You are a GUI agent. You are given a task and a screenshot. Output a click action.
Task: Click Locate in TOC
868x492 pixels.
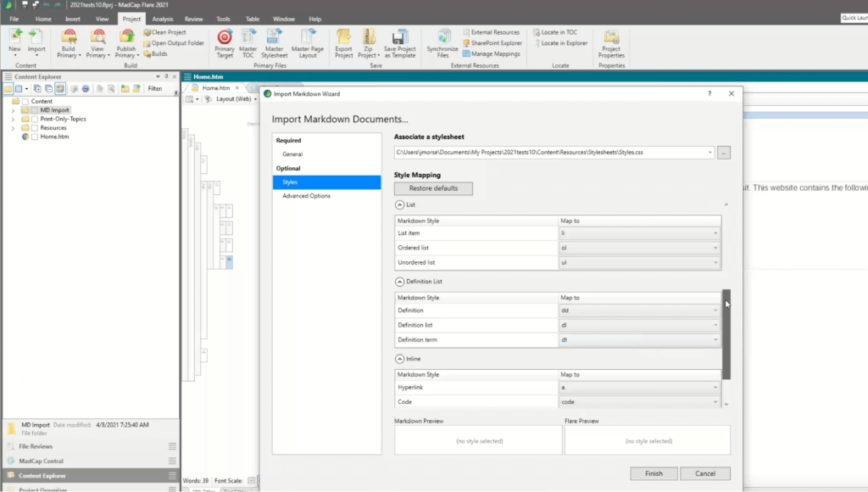(555, 32)
